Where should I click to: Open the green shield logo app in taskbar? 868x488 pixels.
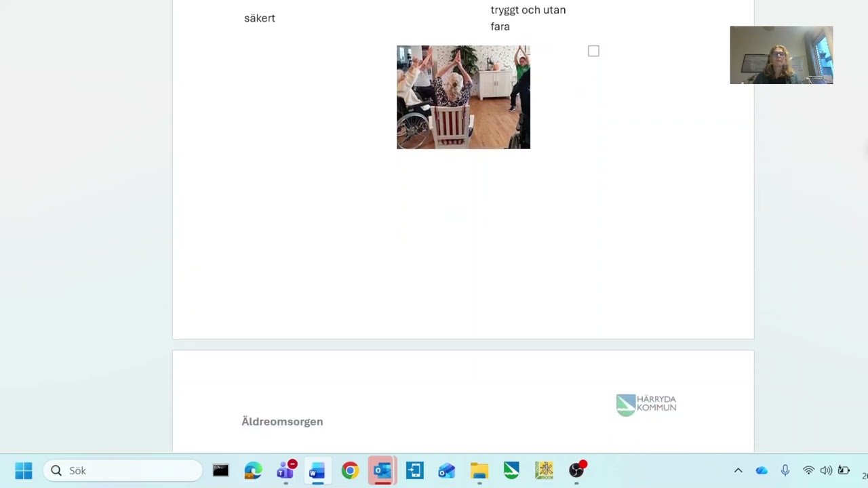pos(511,470)
